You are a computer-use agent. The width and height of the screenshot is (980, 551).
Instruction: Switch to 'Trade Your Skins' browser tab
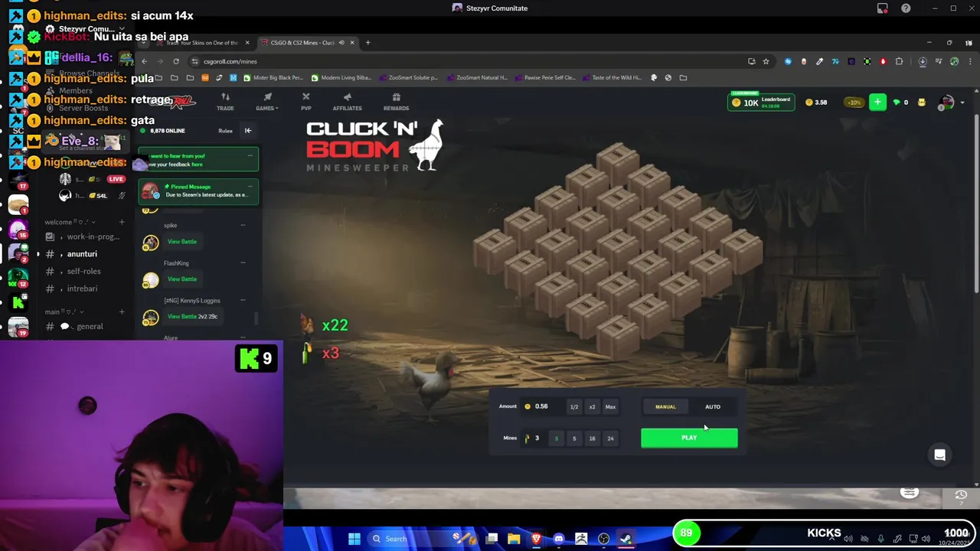(199, 43)
